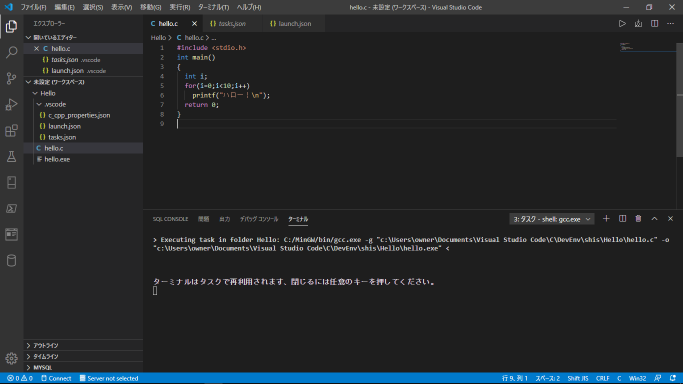Select hello.exe in explorer tree
The image size is (683, 384).
pos(57,159)
